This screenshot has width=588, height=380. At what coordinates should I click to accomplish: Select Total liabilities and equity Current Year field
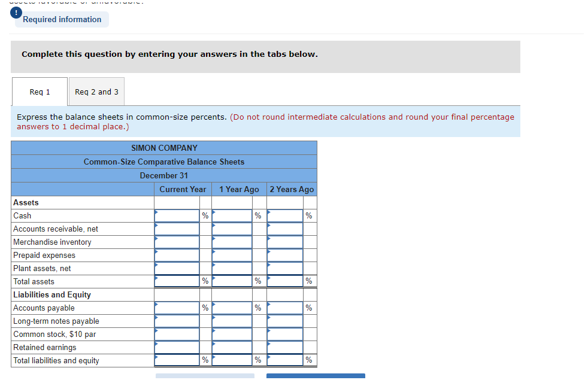(177, 360)
